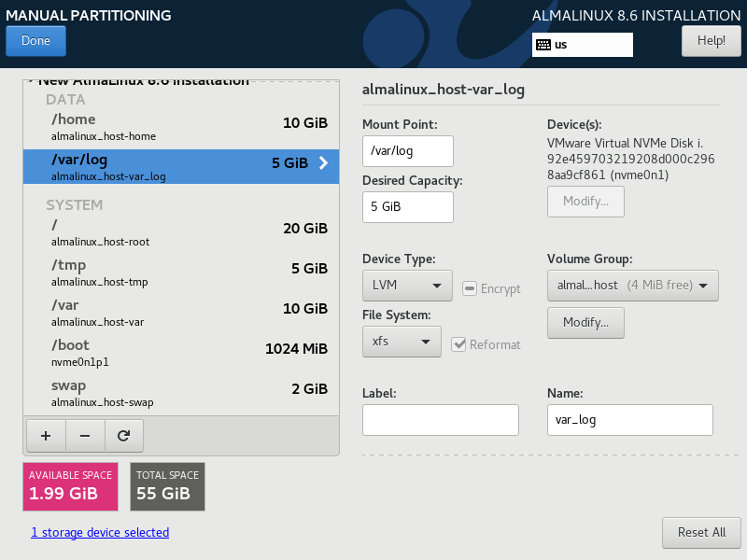Select the /tmp partition row

(x=181, y=273)
